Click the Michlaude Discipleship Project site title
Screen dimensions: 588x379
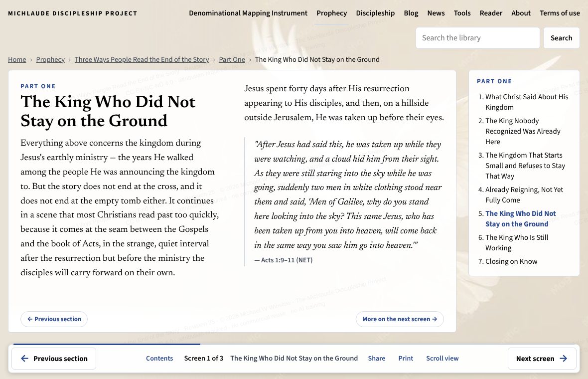[72, 13]
